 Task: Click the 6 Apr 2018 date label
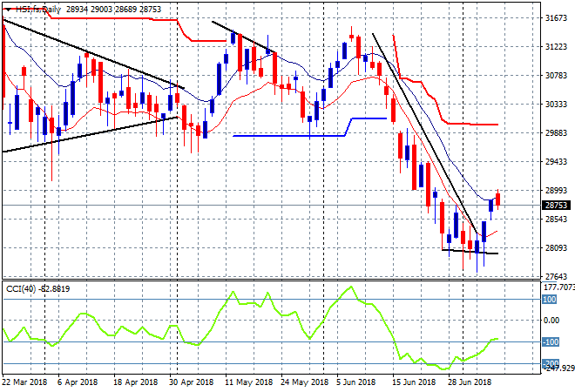(x=77, y=382)
